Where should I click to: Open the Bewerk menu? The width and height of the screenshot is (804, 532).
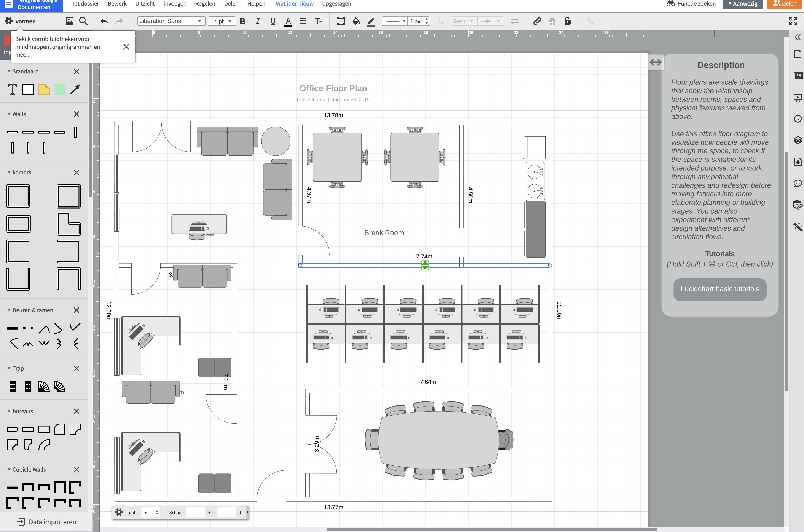coord(117,4)
